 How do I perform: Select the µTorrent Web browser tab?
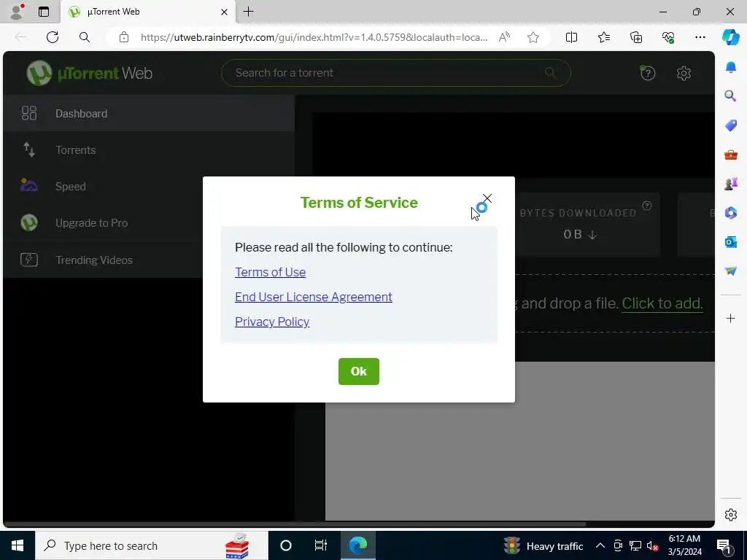[x=147, y=12]
